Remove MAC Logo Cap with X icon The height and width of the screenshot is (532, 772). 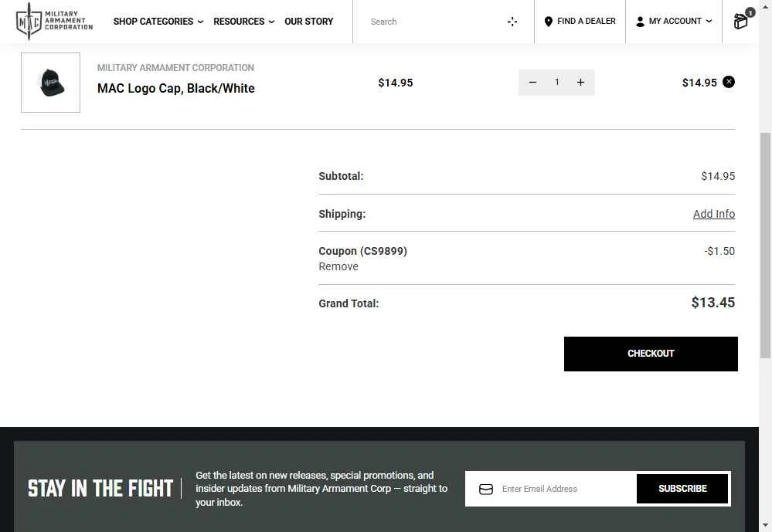728,82
